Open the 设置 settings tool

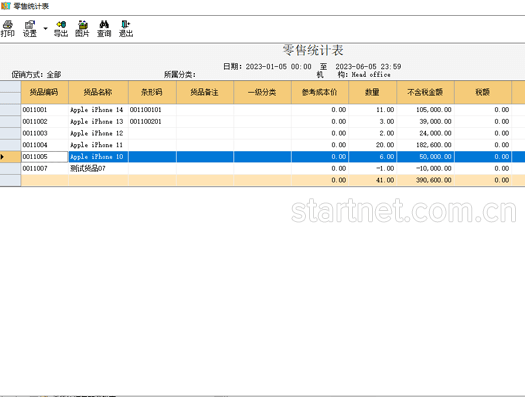tap(29, 28)
